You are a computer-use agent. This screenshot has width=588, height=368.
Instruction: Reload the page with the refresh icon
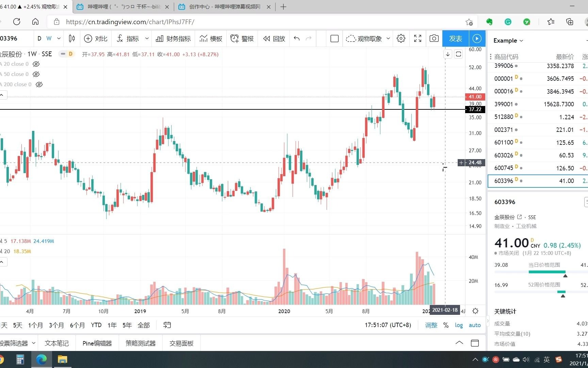(17, 22)
